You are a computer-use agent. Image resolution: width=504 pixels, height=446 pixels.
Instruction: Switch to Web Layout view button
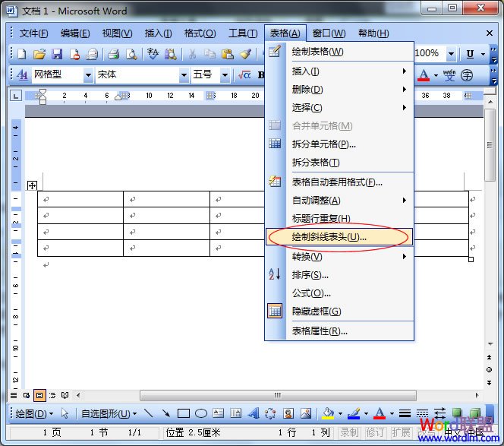(x=27, y=395)
